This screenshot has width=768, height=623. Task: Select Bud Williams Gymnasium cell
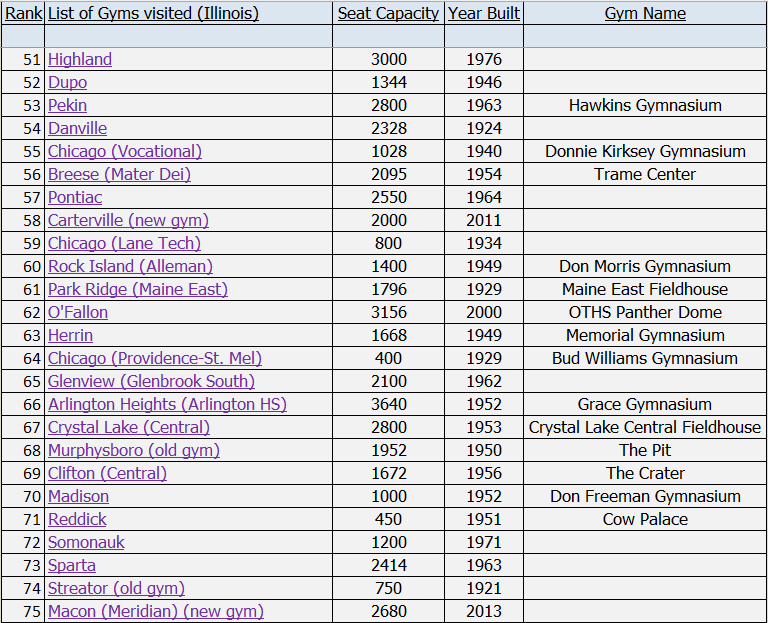(x=645, y=359)
